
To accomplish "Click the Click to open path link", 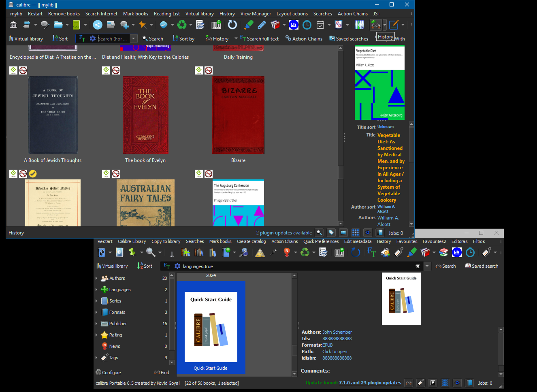I will [335, 352].
